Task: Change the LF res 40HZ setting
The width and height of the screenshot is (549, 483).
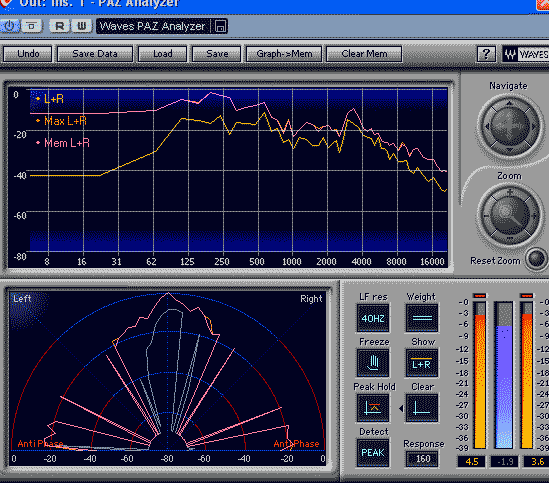Action: [x=373, y=318]
